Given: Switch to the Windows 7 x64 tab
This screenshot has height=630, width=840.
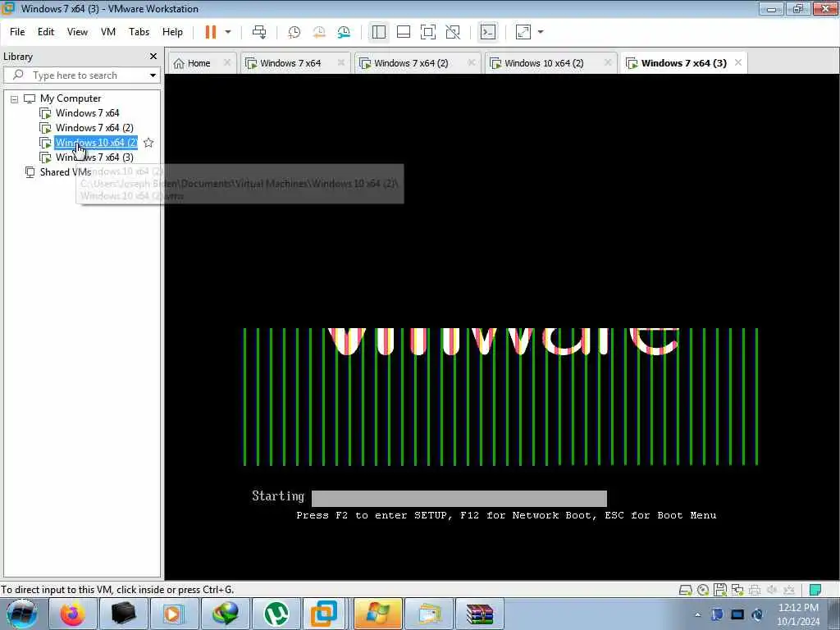Looking at the screenshot, I should pyautogui.click(x=290, y=63).
